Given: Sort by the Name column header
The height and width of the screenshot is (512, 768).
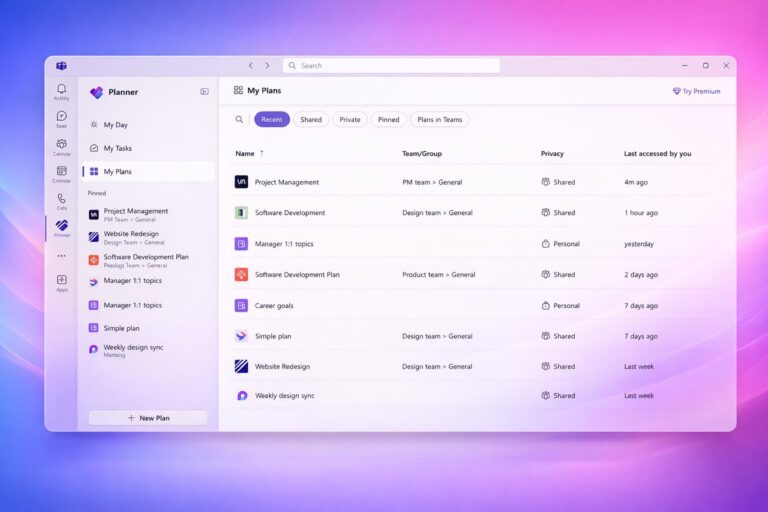Looking at the screenshot, I should click(245, 153).
